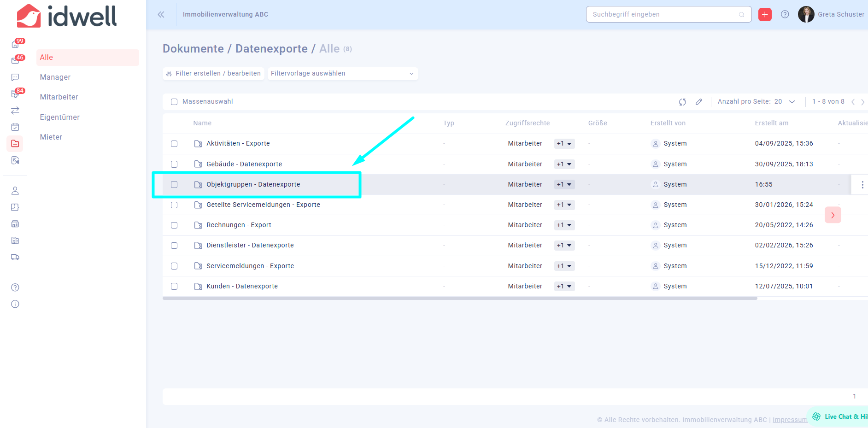Screen dimensions: 868x428
Task: Click the pencil edit icon in toolbar
Action: (x=699, y=102)
